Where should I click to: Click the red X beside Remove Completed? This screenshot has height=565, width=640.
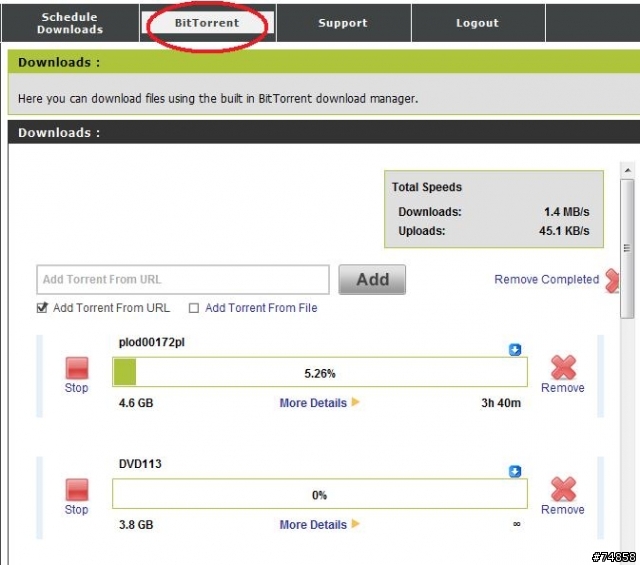[x=612, y=281]
